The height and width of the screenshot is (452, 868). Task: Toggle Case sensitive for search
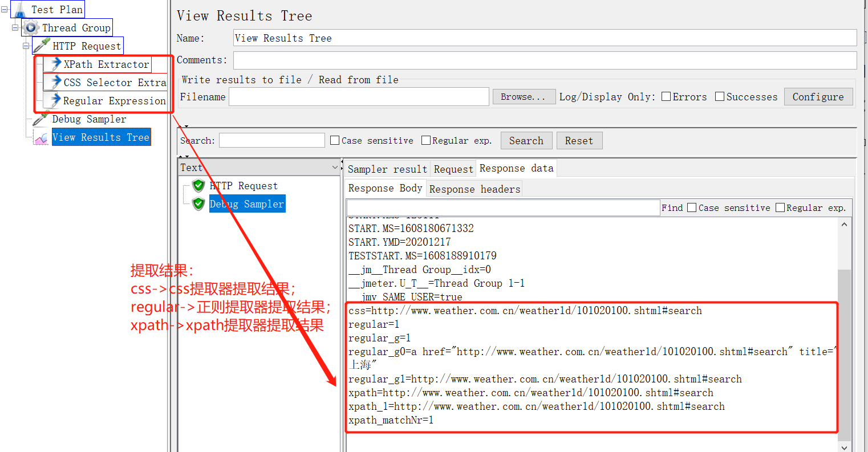click(335, 140)
